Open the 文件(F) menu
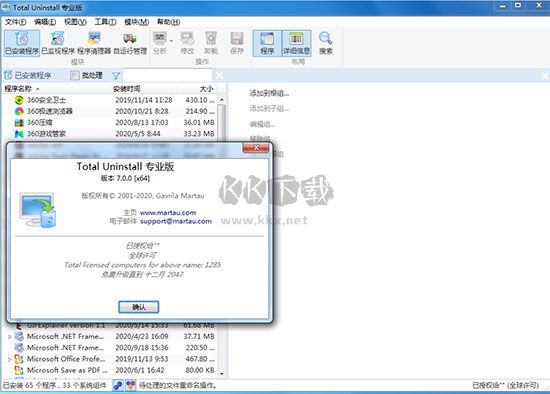Image resolution: width=550 pixels, height=394 pixels. [15, 22]
